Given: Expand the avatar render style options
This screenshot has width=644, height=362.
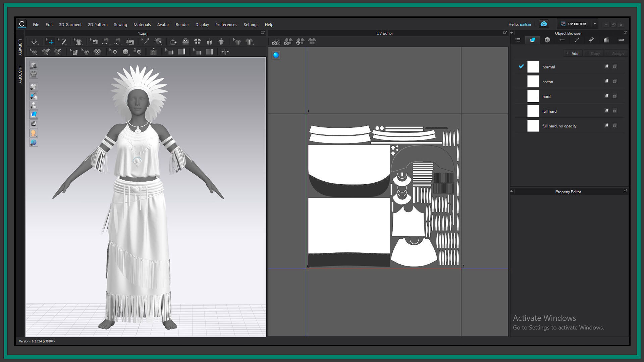Looking at the screenshot, I should point(33,133).
